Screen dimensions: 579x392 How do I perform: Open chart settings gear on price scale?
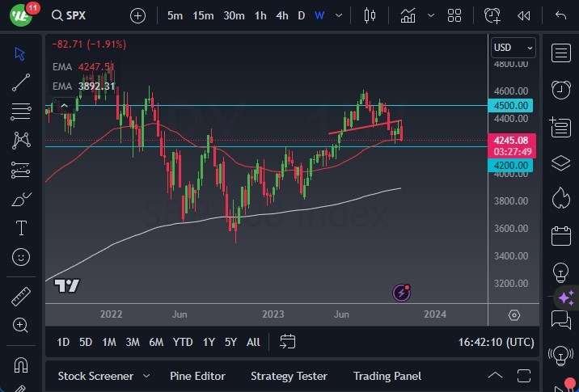[514, 315]
